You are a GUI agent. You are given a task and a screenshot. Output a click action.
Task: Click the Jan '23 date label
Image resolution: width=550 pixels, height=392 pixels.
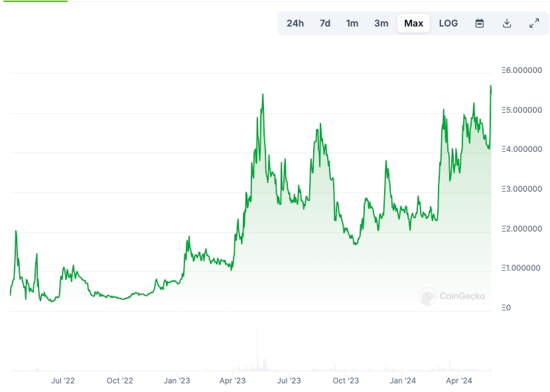click(x=176, y=381)
